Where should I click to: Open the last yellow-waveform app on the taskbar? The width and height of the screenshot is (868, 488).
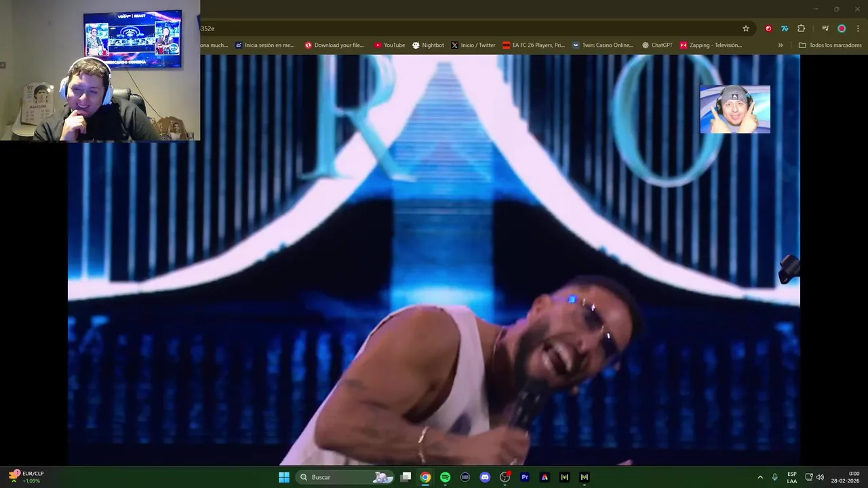(585, 477)
